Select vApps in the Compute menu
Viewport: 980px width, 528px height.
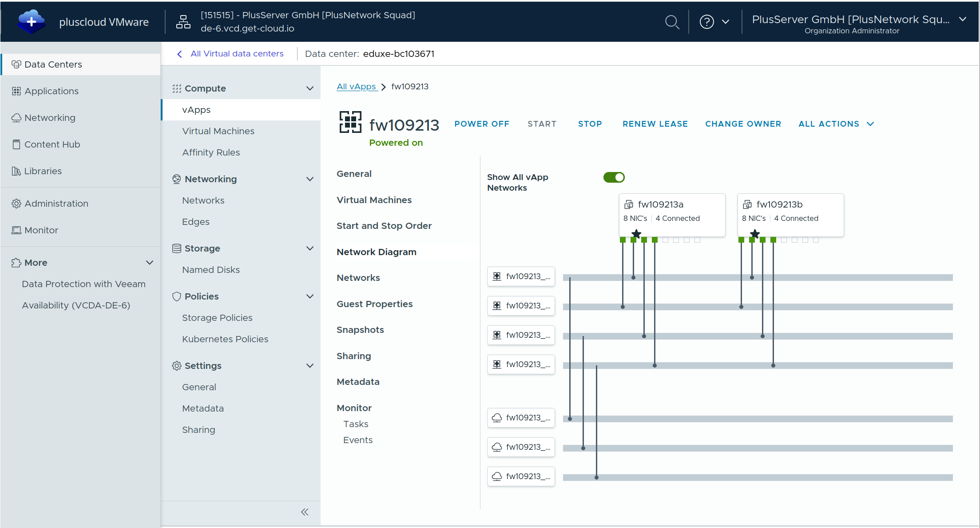(196, 110)
